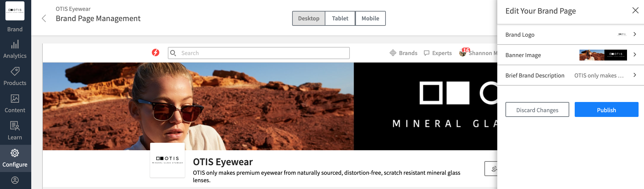Image resolution: width=644 pixels, height=189 pixels.
Task: Expand the Brief Brand Description chevron
Action: tap(635, 75)
